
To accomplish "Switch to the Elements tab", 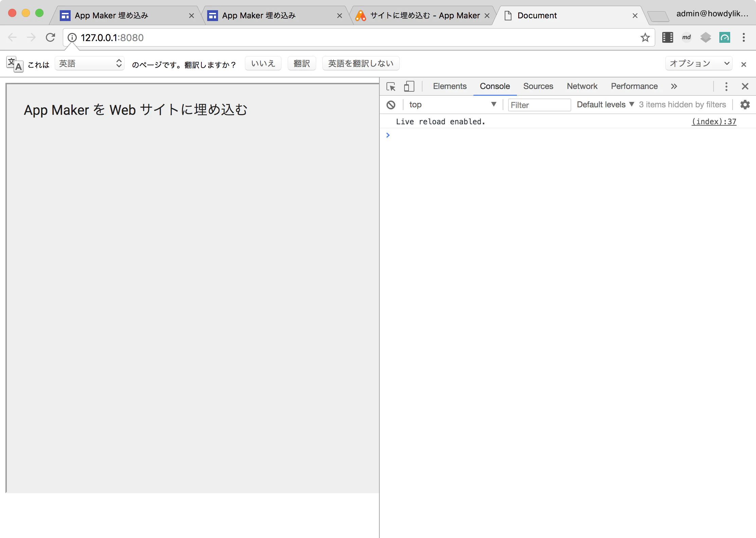I will point(450,86).
